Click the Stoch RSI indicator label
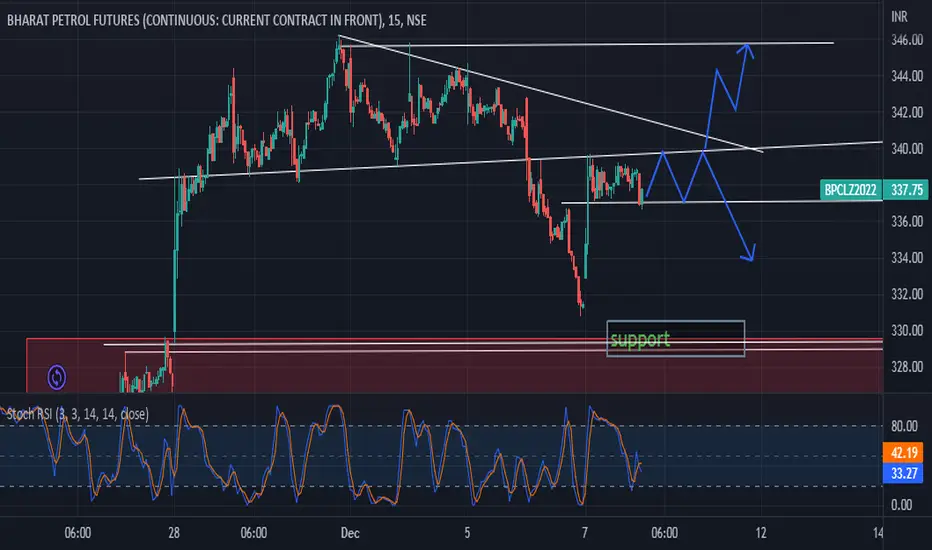The width and height of the screenshot is (932, 550). pyautogui.click(x=77, y=414)
